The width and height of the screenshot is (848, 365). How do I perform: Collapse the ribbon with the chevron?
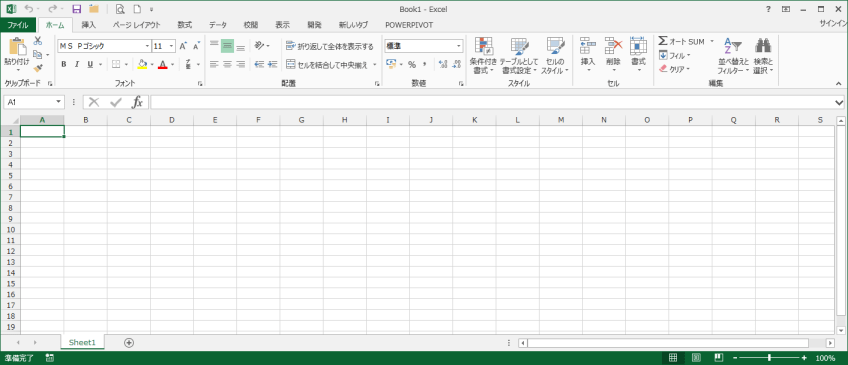coord(839,84)
